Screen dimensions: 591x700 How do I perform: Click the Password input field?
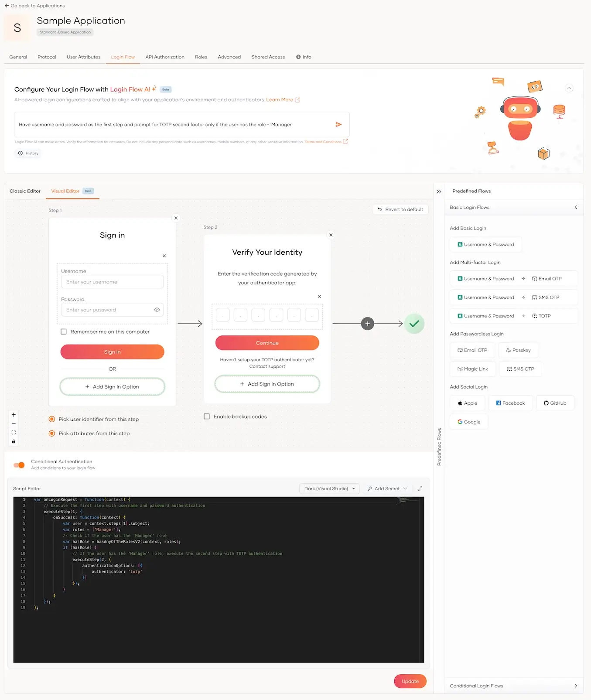click(x=113, y=310)
